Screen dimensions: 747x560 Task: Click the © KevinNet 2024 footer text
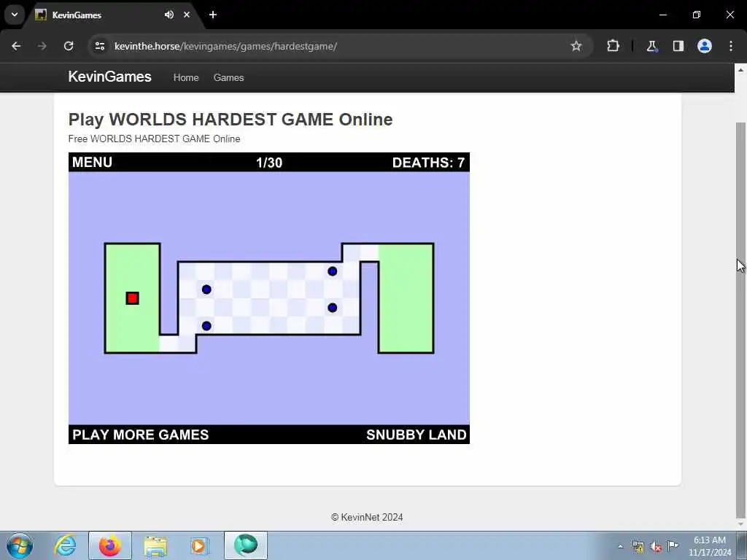coord(367,517)
